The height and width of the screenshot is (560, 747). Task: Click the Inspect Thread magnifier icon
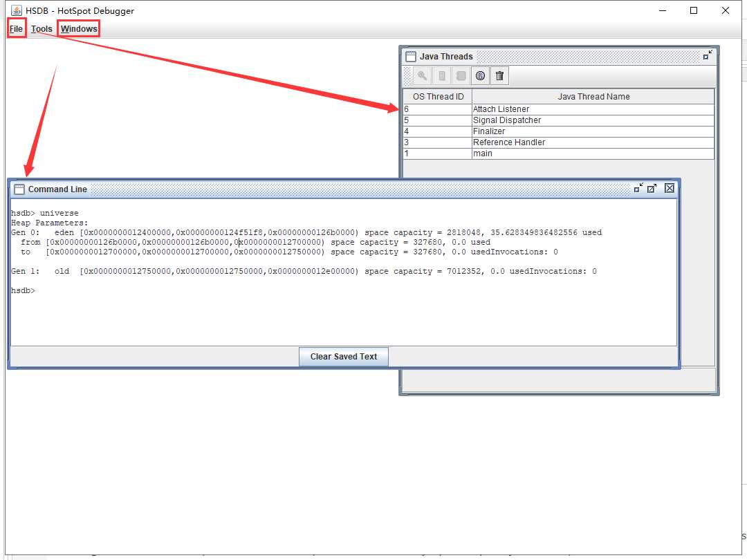click(x=422, y=76)
